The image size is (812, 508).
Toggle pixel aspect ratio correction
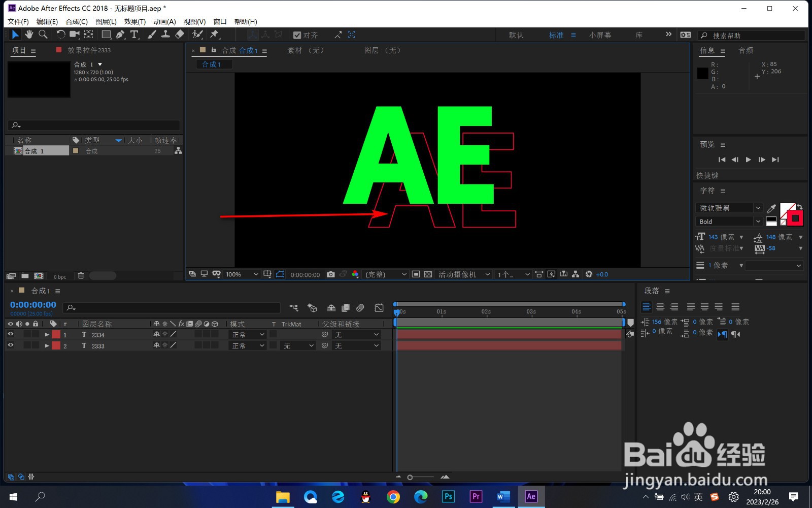(x=539, y=274)
